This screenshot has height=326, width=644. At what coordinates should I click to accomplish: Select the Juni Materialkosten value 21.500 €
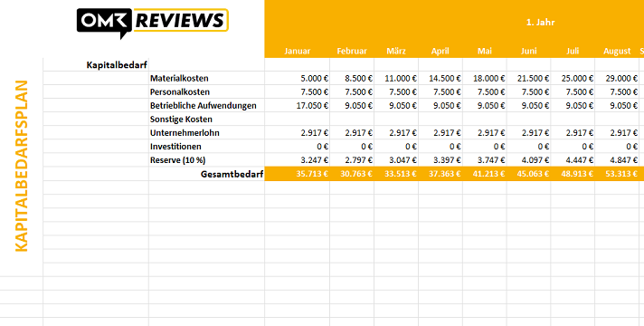533,78
